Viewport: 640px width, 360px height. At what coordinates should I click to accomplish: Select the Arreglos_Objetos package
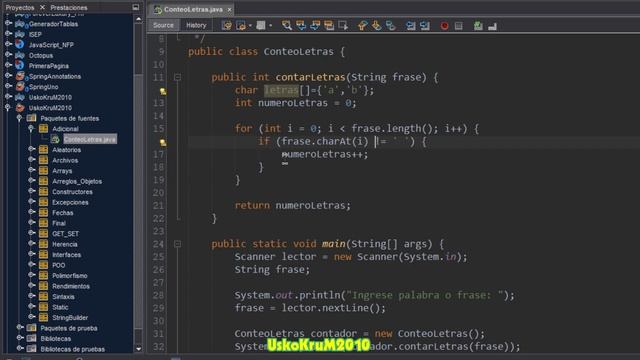(77, 181)
